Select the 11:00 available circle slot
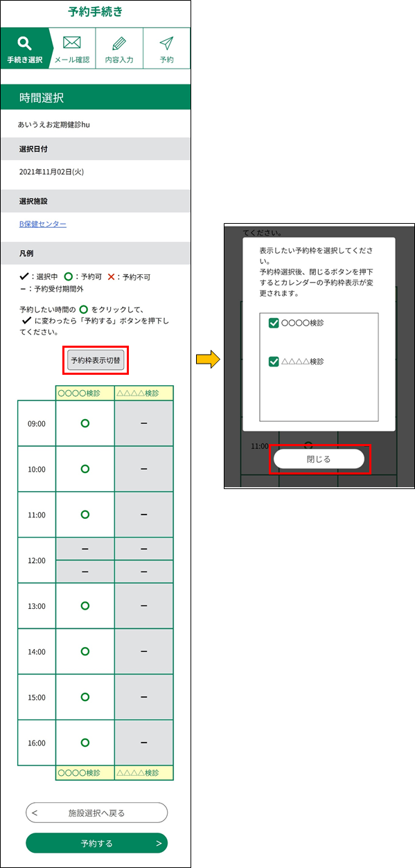The width and height of the screenshot is (415, 868). pos(85,514)
